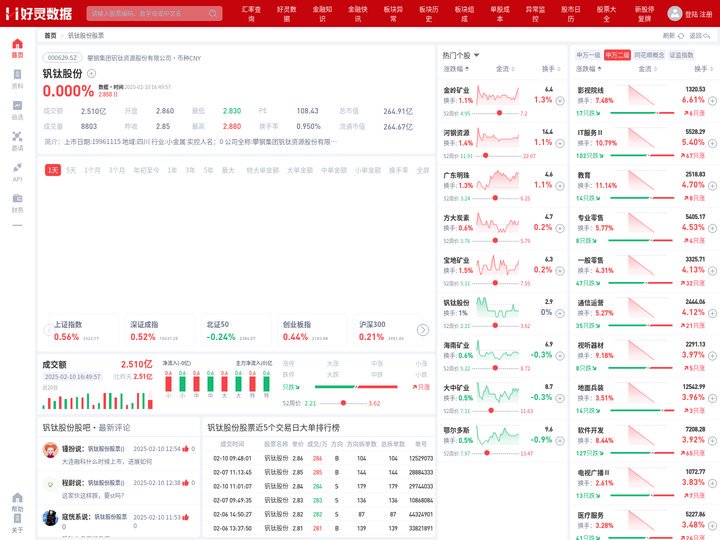Click the 000629.SZ stock code badge
This screenshot has width=720, height=540.
coord(62,58)
